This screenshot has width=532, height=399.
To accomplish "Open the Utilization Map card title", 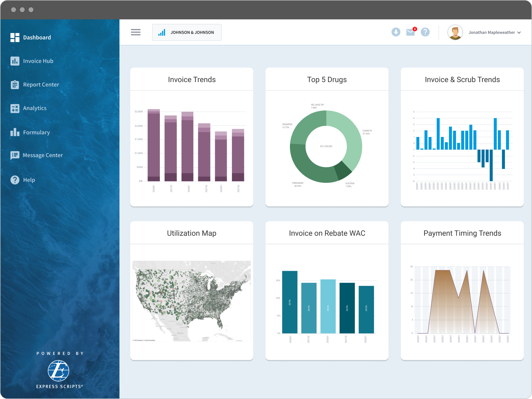I will coord(192,233).
